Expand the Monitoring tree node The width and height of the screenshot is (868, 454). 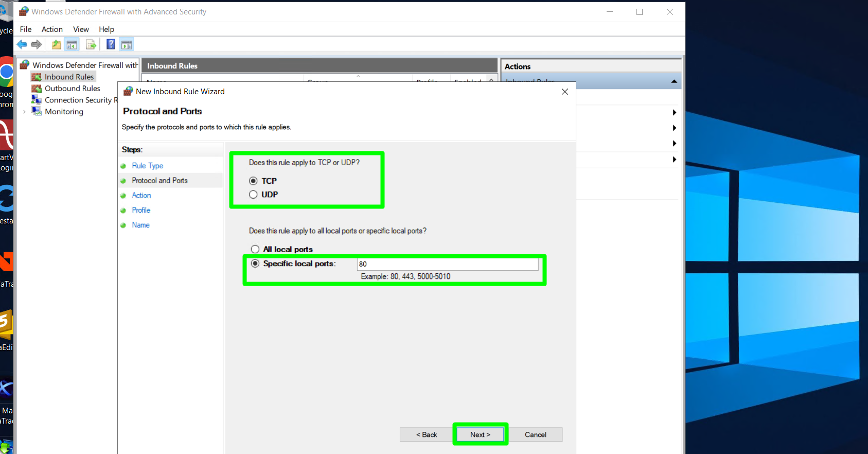click(x=24, y=112)
